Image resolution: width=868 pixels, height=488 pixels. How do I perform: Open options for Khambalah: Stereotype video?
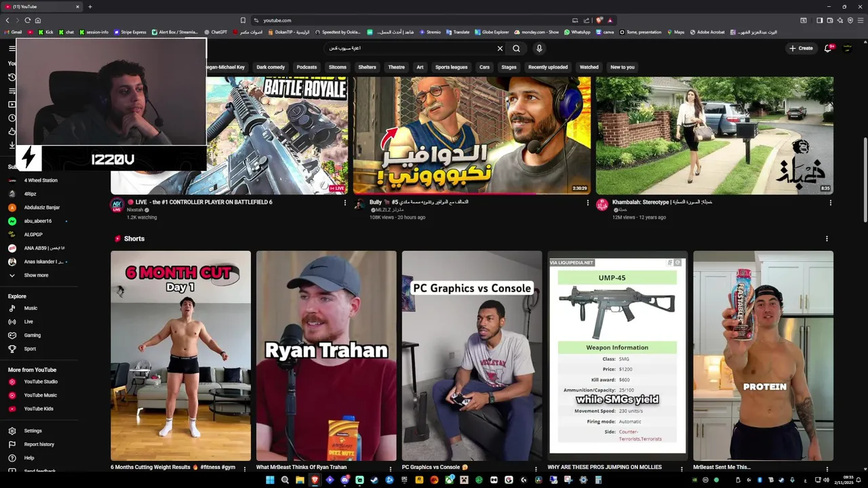[830, 203]
